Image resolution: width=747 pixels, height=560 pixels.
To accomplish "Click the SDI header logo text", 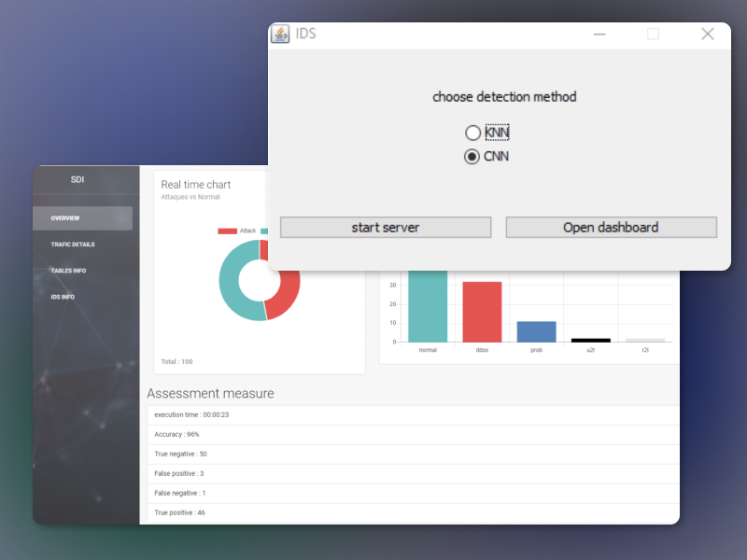I will 78,179.
